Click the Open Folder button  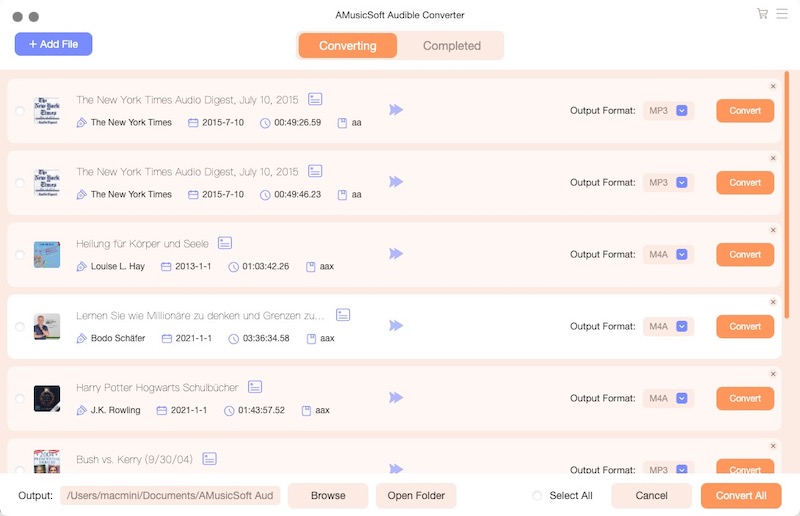pyautogui.click(x=416, y=496)
